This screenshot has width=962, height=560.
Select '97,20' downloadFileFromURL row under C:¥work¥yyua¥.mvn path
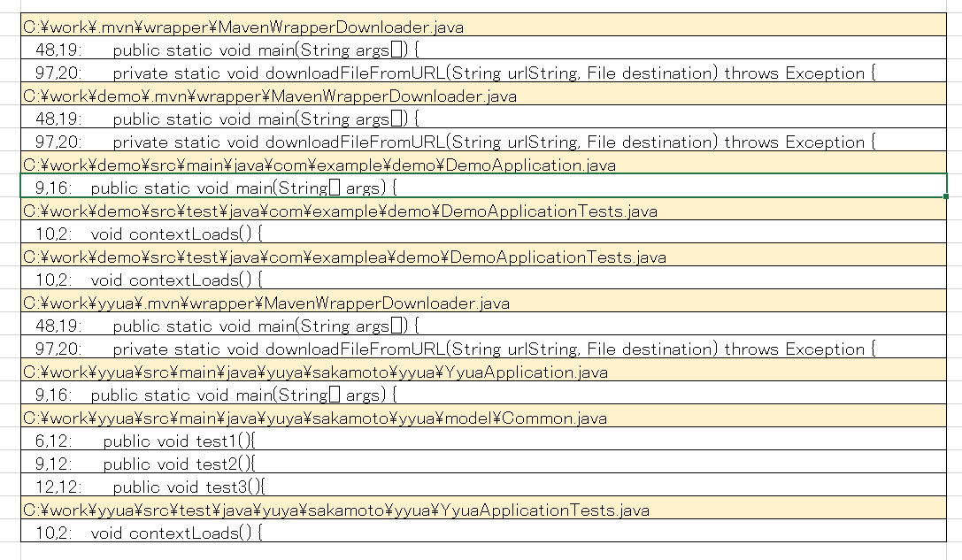[483, 347]
